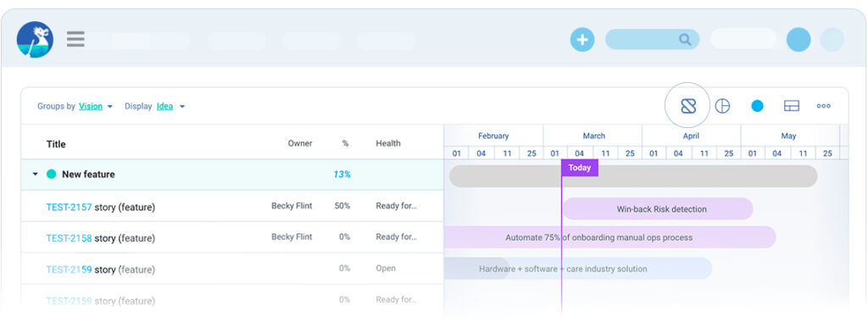
Task: Click the dragon boat logo
Action: click(x=35, y=39)
